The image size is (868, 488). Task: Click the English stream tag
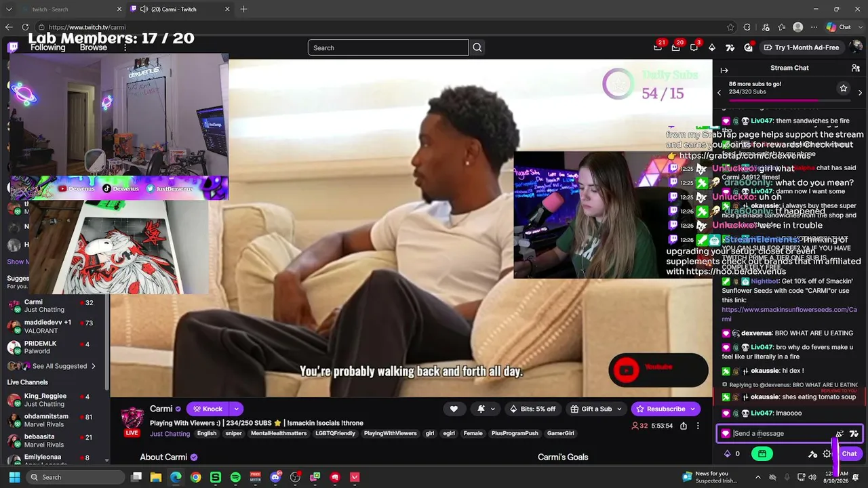coord(207,434)
